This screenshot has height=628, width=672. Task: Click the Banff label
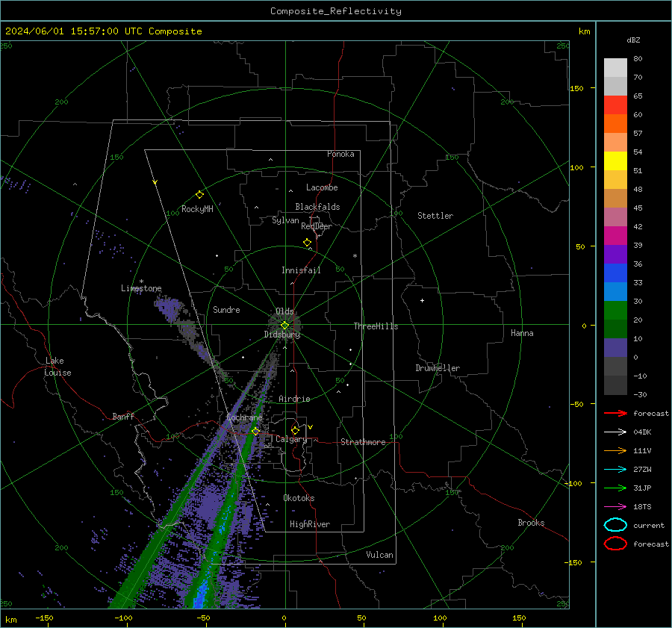click(x=123, y=416)
